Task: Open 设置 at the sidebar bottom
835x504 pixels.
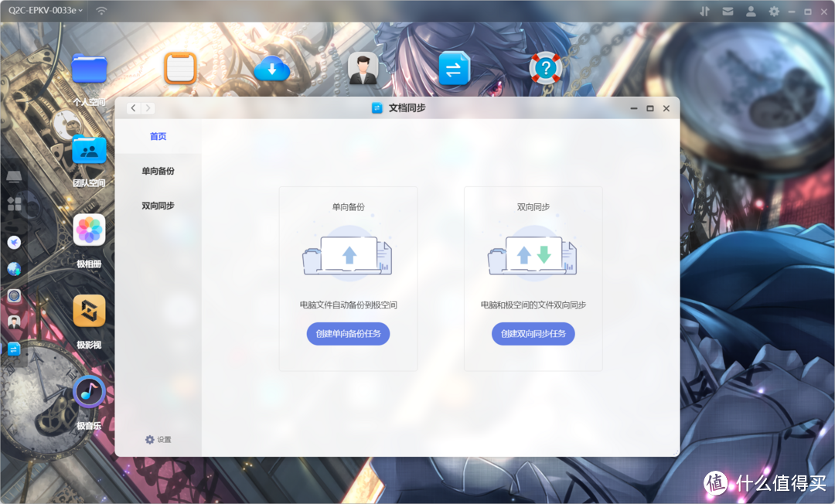Action: pos(158,440)
